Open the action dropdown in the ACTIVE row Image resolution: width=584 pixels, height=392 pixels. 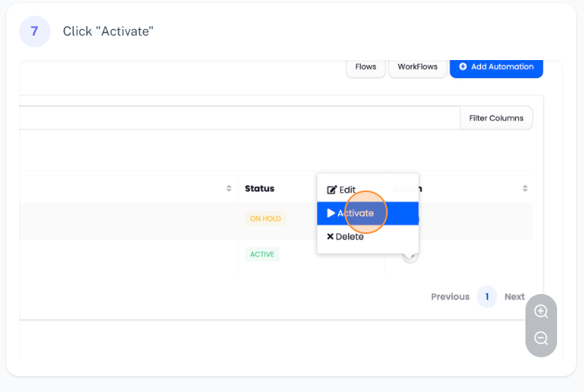pos(409,255)
